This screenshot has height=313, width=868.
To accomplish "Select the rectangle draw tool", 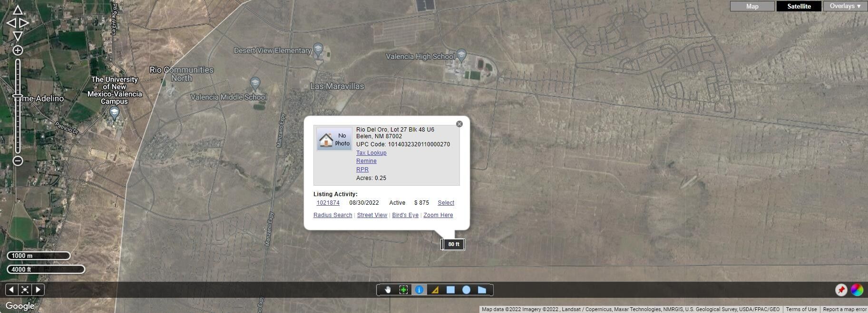I will click(x=450, y=290).
